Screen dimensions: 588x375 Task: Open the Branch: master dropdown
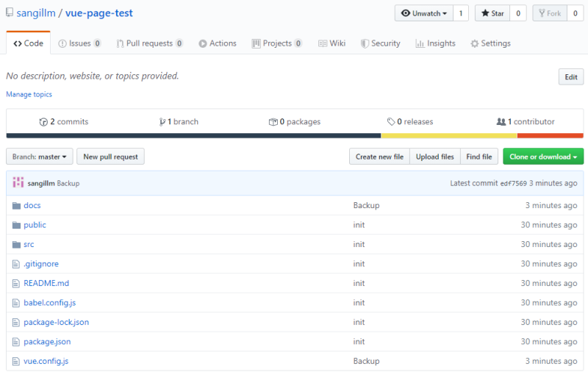40,157
